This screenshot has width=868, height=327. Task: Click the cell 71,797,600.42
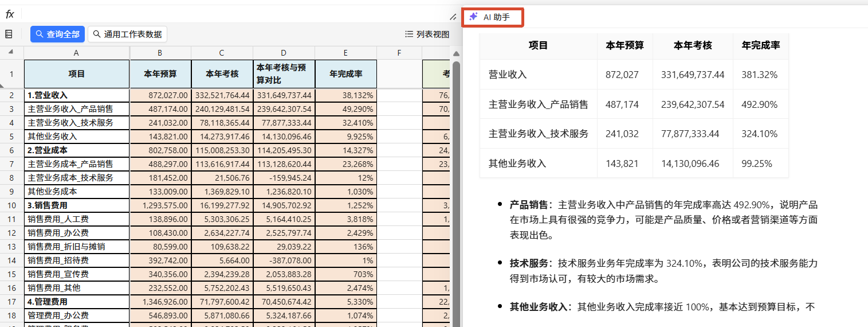click(222, 302)
